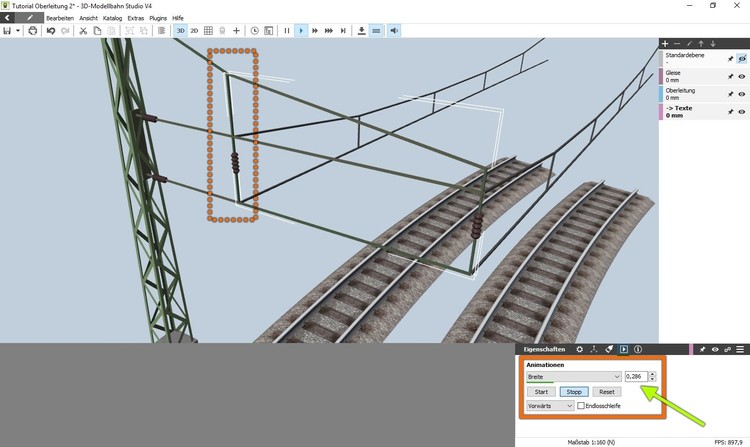Open the Bearbeiten menu
The width and height of the screenshot is (750, 447).
(60, 18)
